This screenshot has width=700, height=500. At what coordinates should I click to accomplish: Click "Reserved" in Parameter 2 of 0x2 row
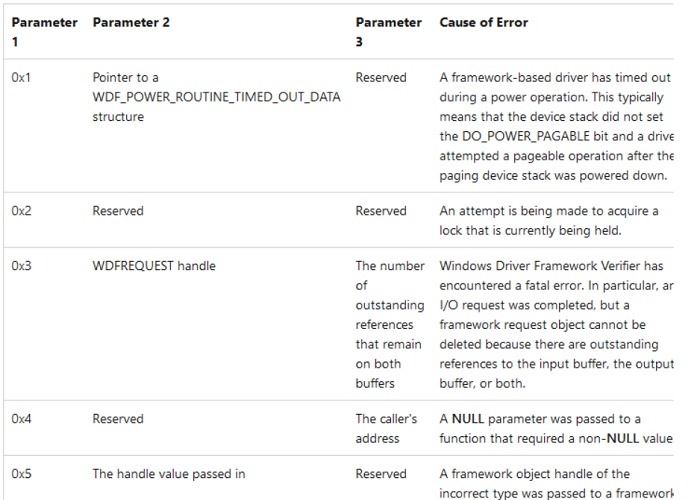pos(118,211)
